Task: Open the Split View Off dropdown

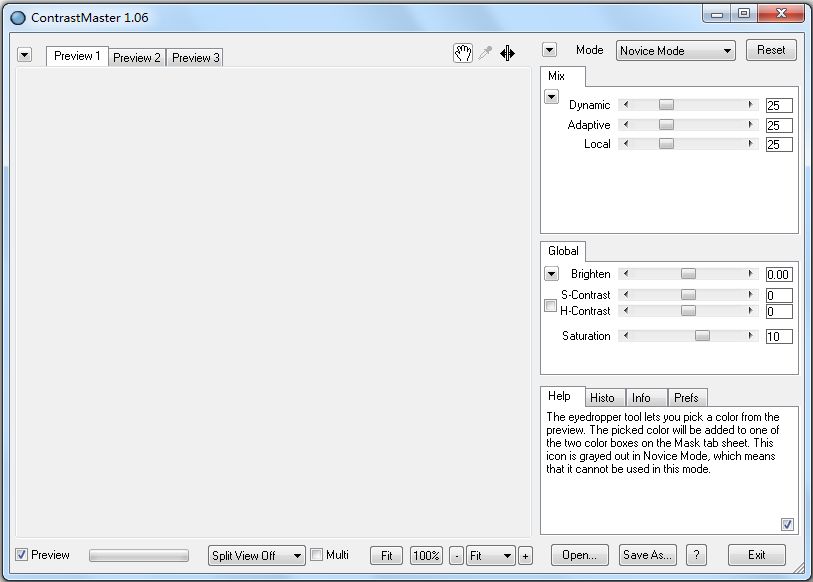Action: click(257, 556)
